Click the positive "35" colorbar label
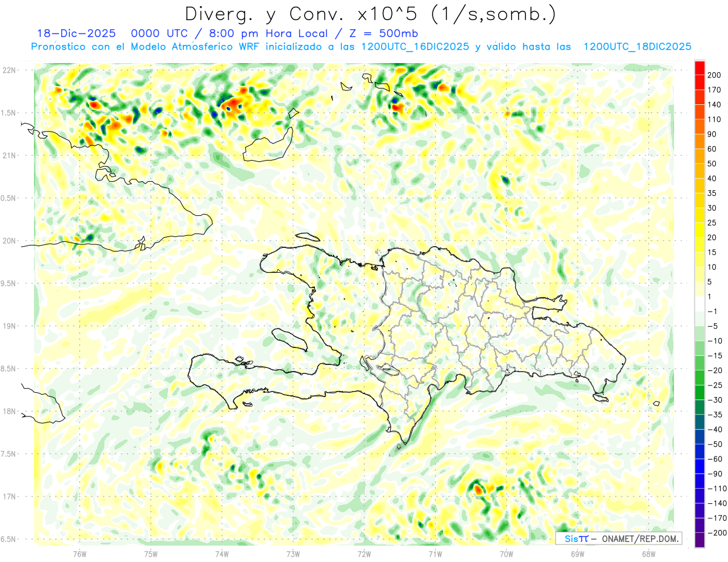Image resolution: width=728 pixels, height=562 pixels. click(713, 193)
